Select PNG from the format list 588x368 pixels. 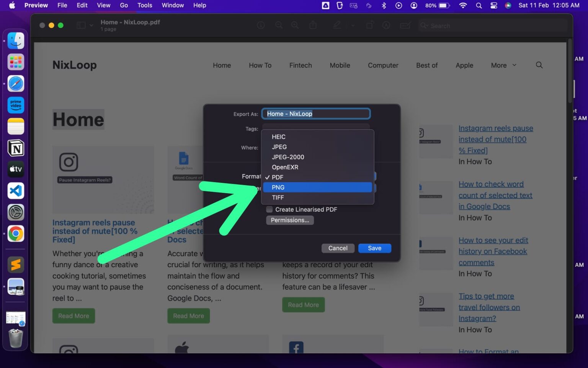[x=317, y=187]
